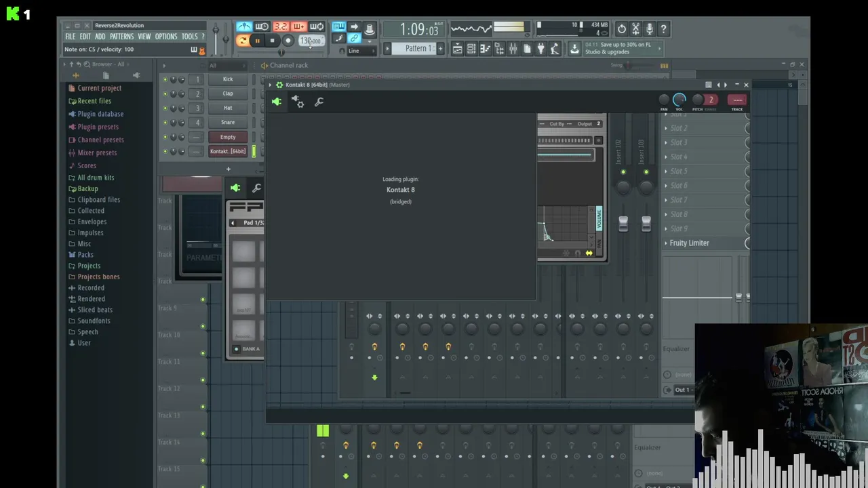Open the ADD menu

pos(100,37)
